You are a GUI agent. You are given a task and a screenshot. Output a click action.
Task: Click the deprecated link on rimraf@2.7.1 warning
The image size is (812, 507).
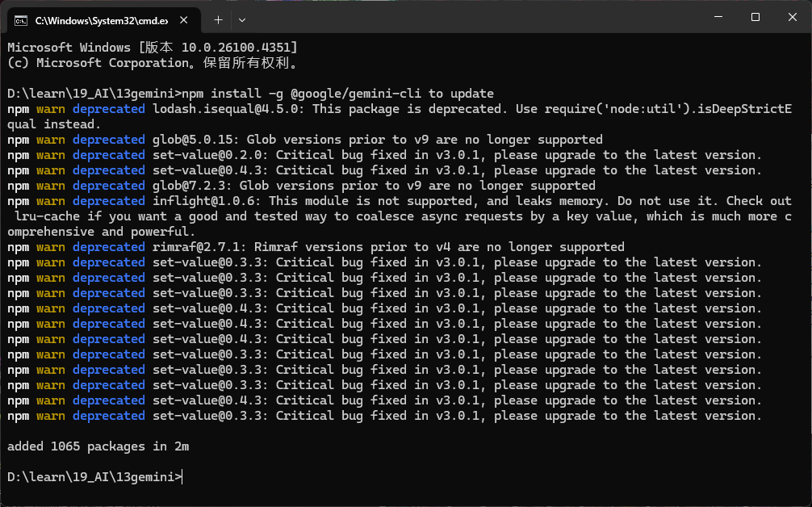coord(108,246)
